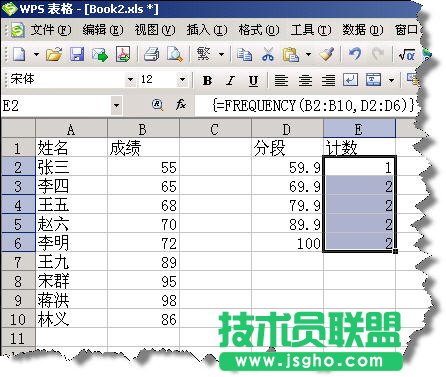Image resolution: width=446 pixels, height=377 pixels.
Task: Open the Paste options dropdown arrow
Action: 308,54
